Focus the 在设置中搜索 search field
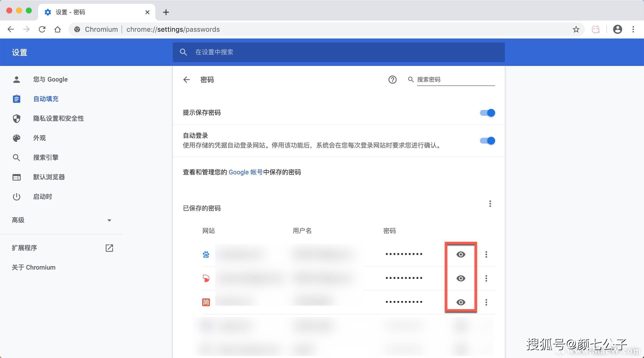This screenshot has width=644, height=358. pyautogui.click(x=339, y=52)
